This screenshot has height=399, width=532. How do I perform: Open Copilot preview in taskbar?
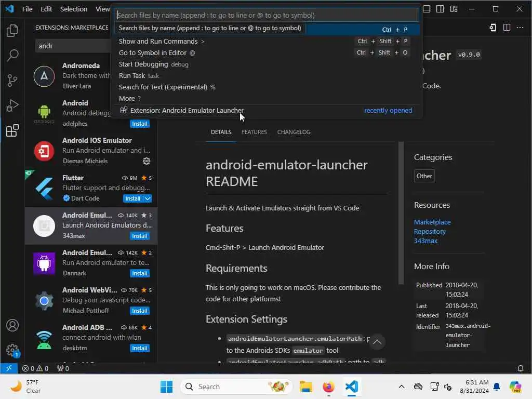coord(515,387)
